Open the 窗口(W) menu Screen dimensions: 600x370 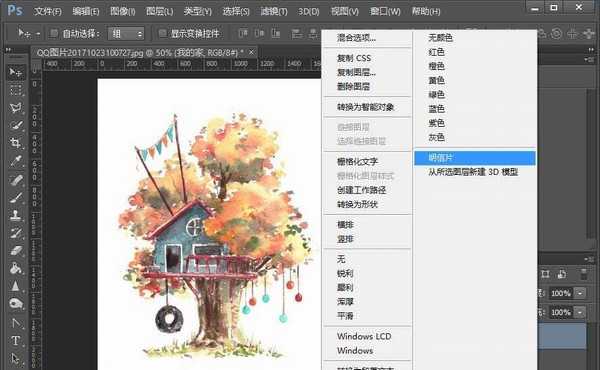[385, 11]
